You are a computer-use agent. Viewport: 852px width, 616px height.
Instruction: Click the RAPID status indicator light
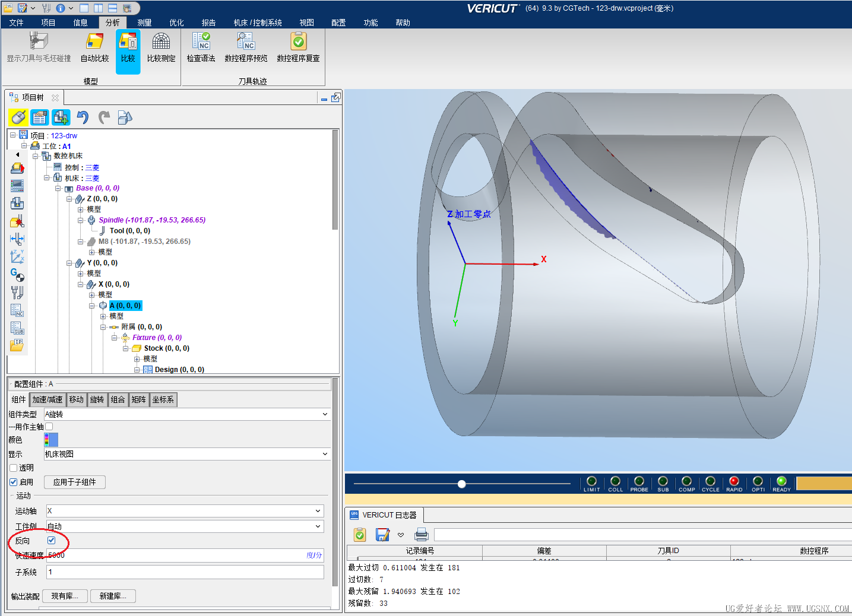(734, 481)
